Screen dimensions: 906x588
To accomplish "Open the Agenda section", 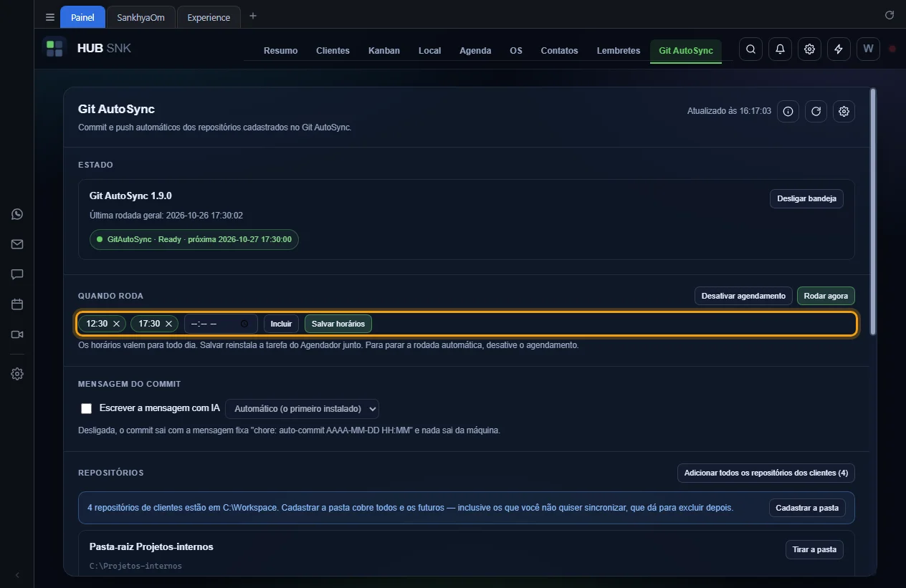I will click(x=475, y=51).
